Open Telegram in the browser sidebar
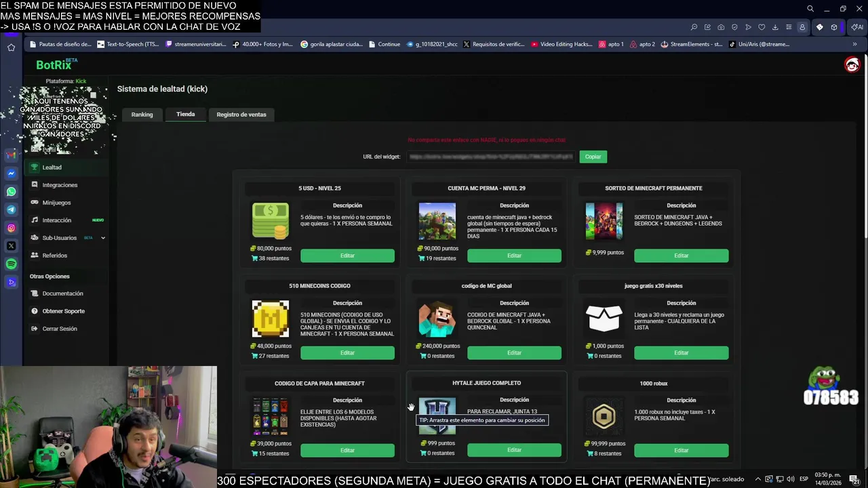This screenshot has height=488, width=868. click(x=11, y=209)
